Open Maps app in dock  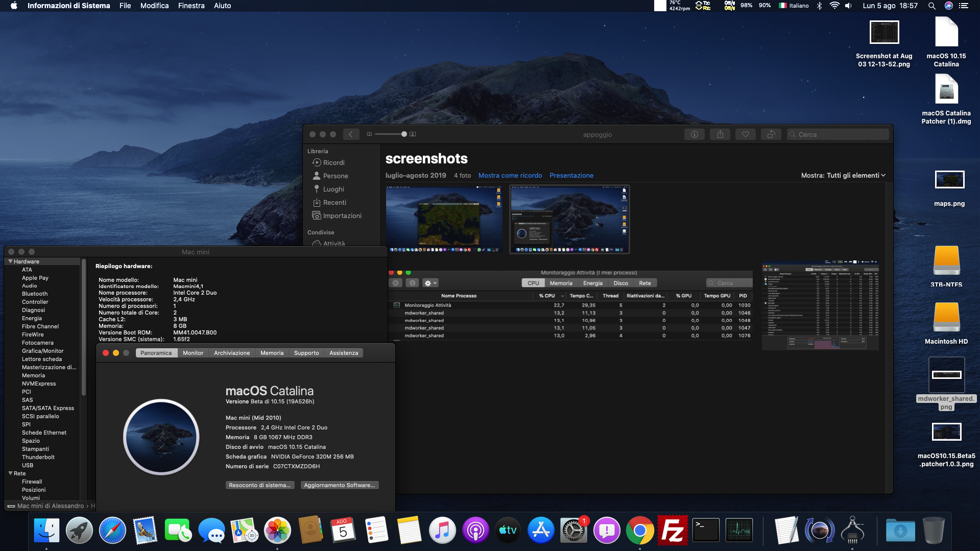(244, 531)
